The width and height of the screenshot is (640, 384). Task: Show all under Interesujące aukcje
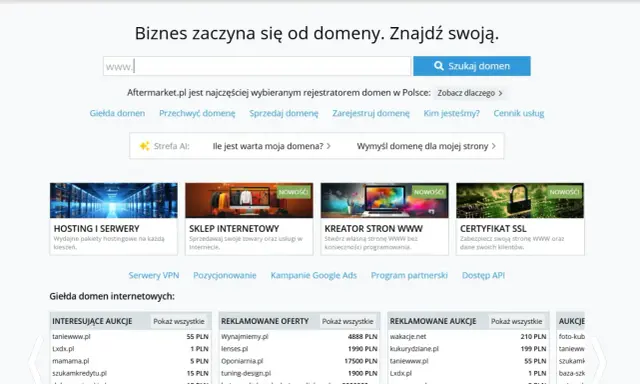(179, 322)
